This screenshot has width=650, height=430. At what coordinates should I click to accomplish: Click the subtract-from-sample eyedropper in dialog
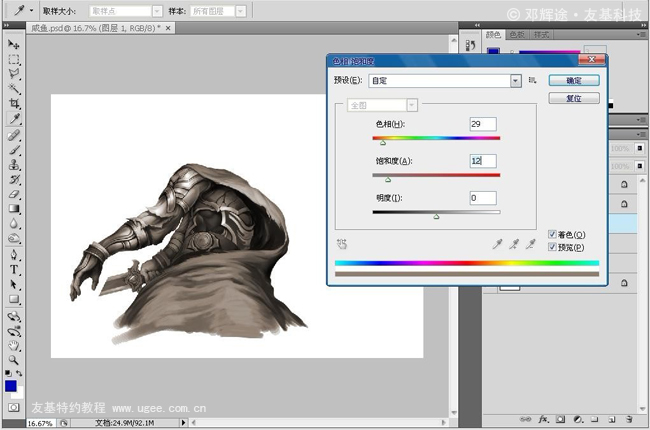click(x=530, y=244)
